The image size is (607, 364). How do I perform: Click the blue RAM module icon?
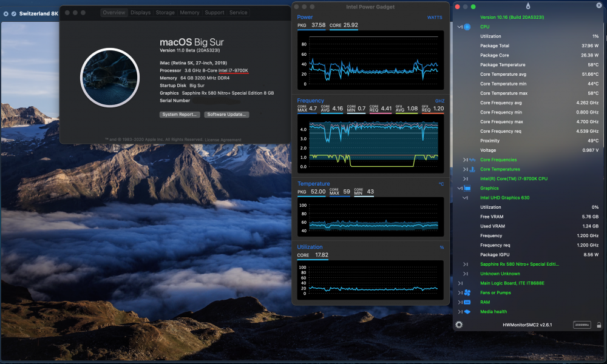tap(467, 302)
